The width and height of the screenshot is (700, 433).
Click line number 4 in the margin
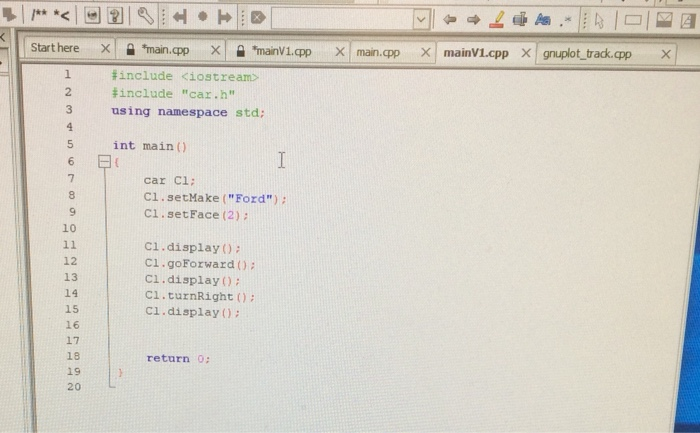(70, 127)
